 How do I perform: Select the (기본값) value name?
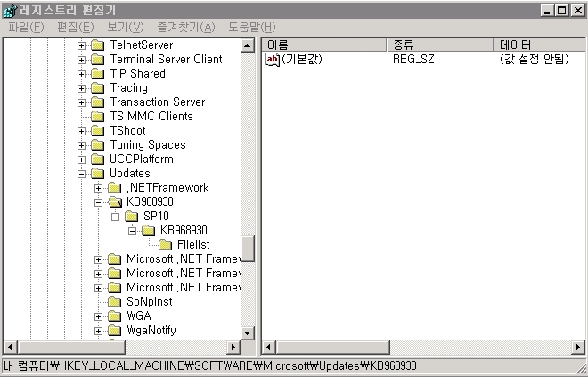click(x=302, y=60)
